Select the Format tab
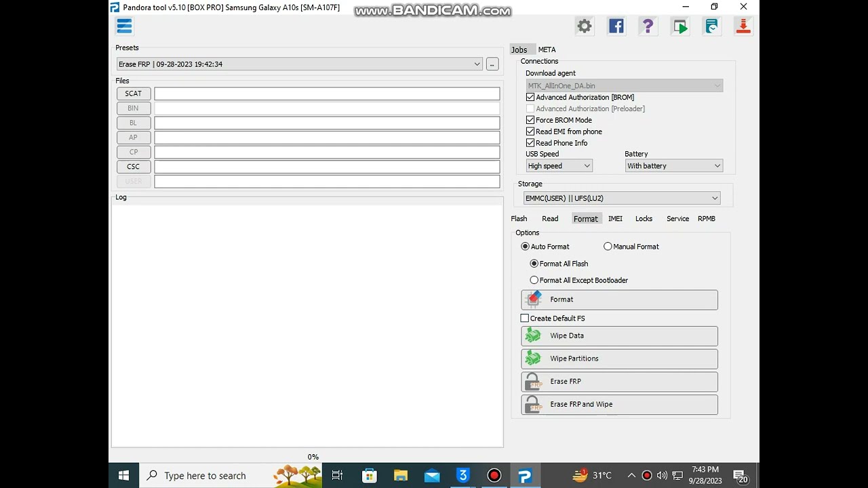 (586, 219)
